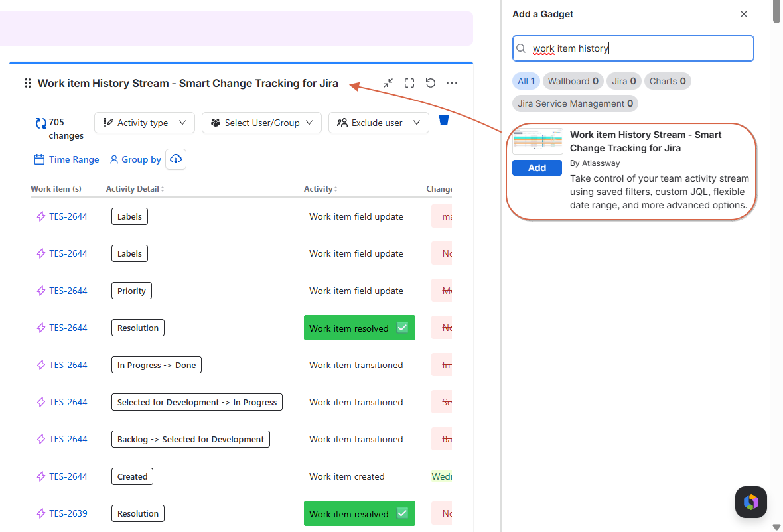The height and width of the screenshot is (532, 783).
Task: Click Selected for Development -> In Progress tag
Action: coord(197,402)
